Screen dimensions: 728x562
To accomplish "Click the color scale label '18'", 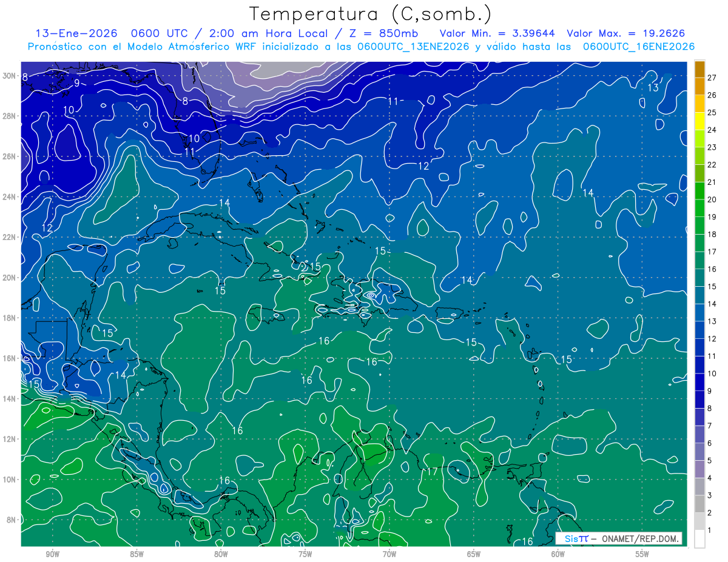I will (712, 234).
